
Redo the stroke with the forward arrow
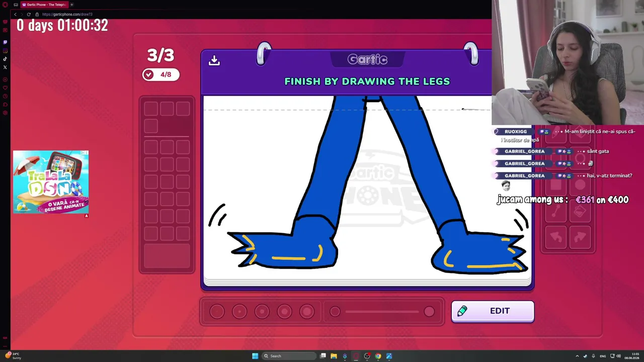[x=580, y=237]
